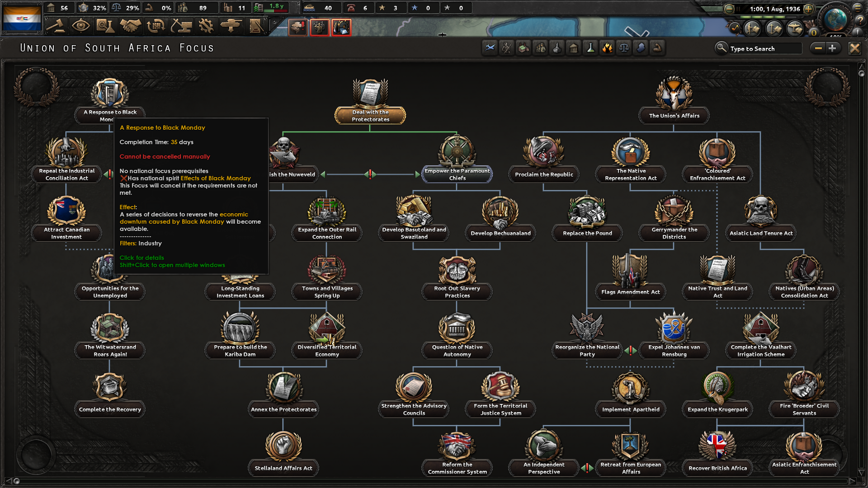This screenshot has height=488, width=868.
Task: Select Stellaland Affairs Act focus
Action: pos(283,453)
